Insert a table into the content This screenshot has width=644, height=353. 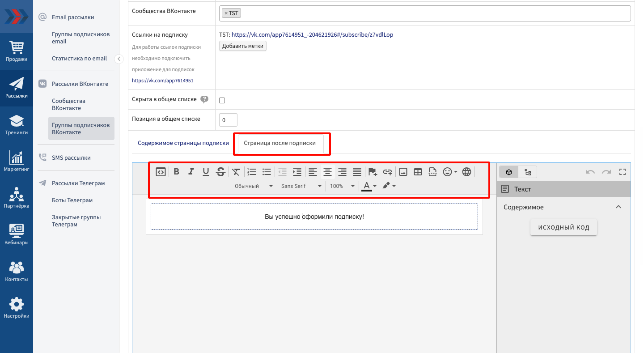418,171
